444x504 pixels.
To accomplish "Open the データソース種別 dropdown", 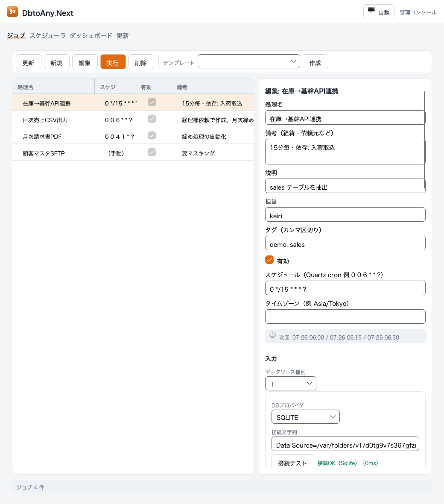I will tap(290, 384).
